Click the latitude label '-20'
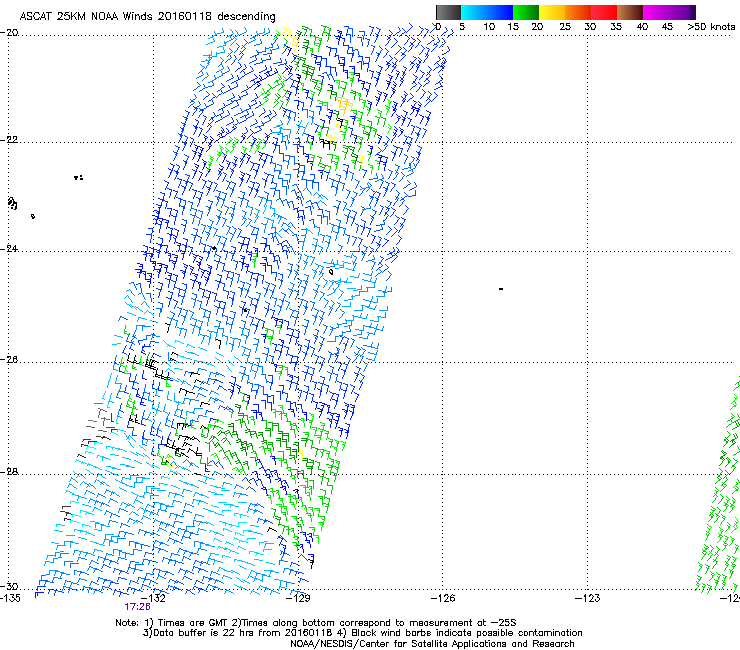 tap(9, 33)
